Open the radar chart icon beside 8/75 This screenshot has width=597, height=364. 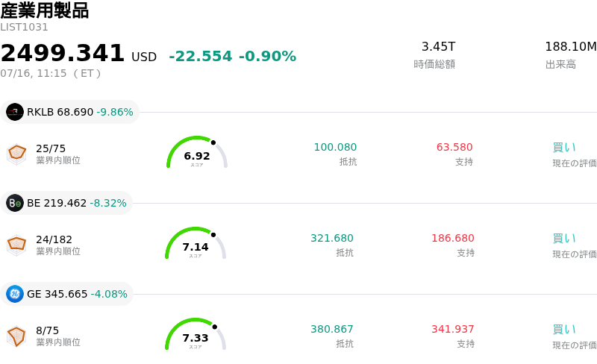coord(16,336)
